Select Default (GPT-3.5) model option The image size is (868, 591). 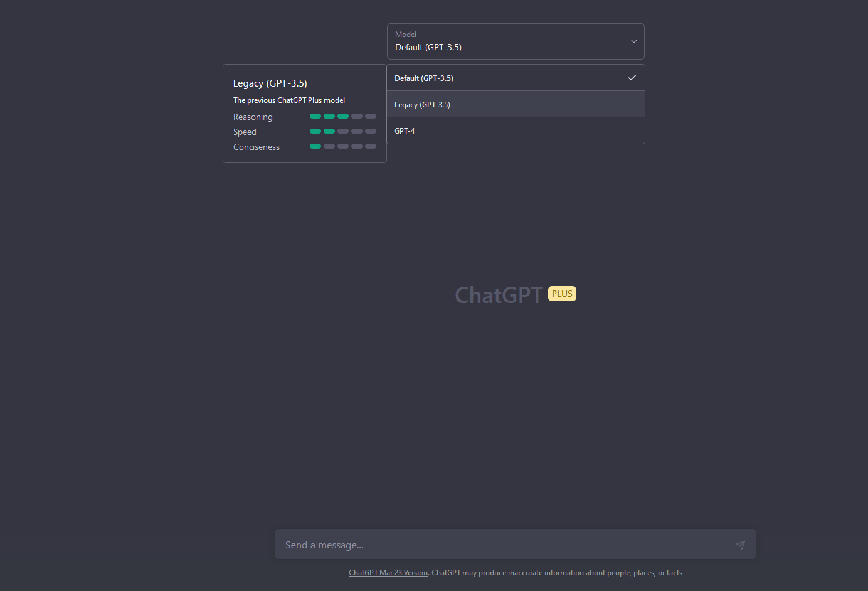click(x=516, y=78)
